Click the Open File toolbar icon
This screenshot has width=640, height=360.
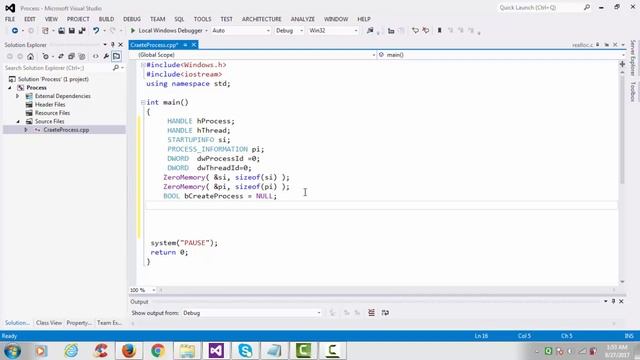pos(61,31)
